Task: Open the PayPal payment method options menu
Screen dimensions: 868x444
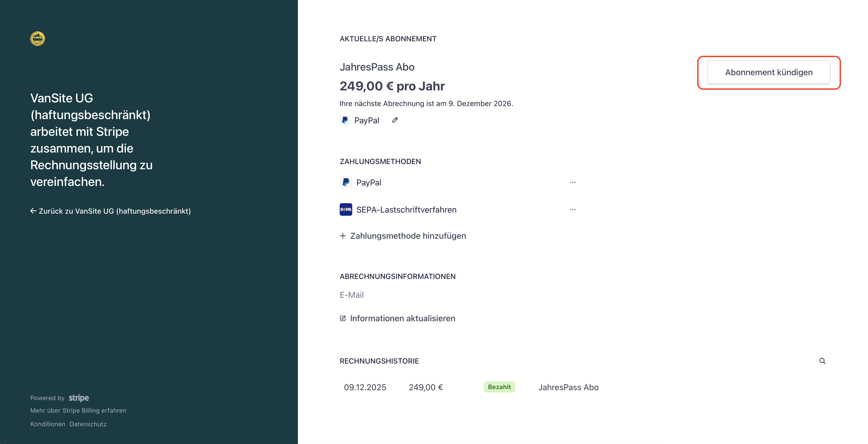Action: click(x=572, y=182)
